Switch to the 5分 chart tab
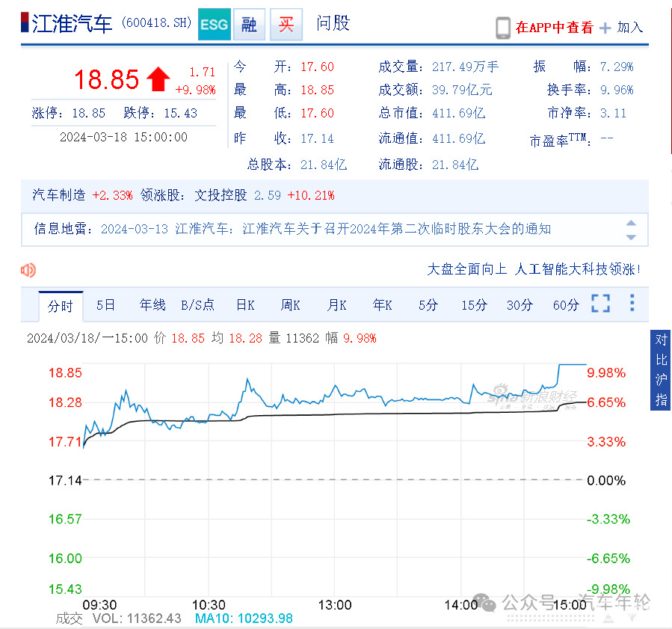The height and width of the screenshot is (629, 672). click(428, 305)
